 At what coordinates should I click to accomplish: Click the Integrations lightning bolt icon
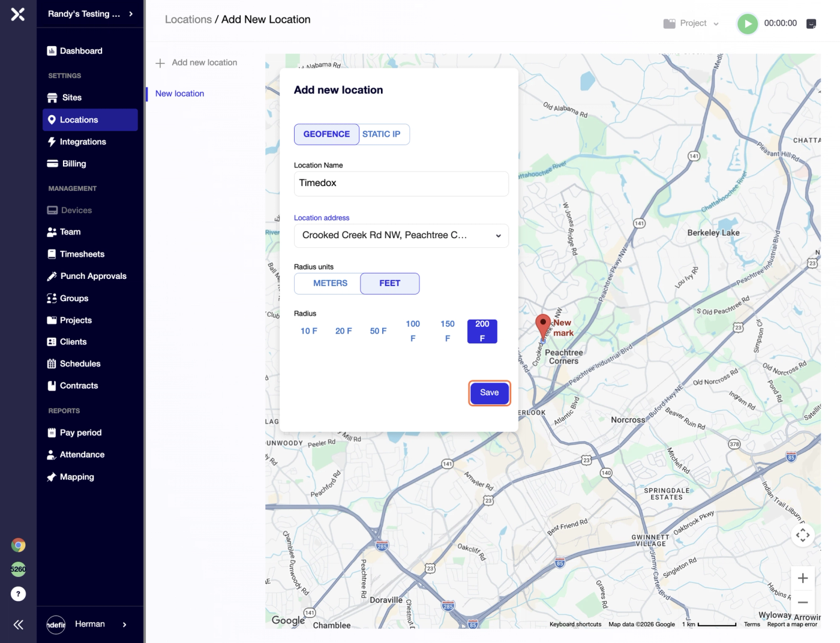[52, 142]
